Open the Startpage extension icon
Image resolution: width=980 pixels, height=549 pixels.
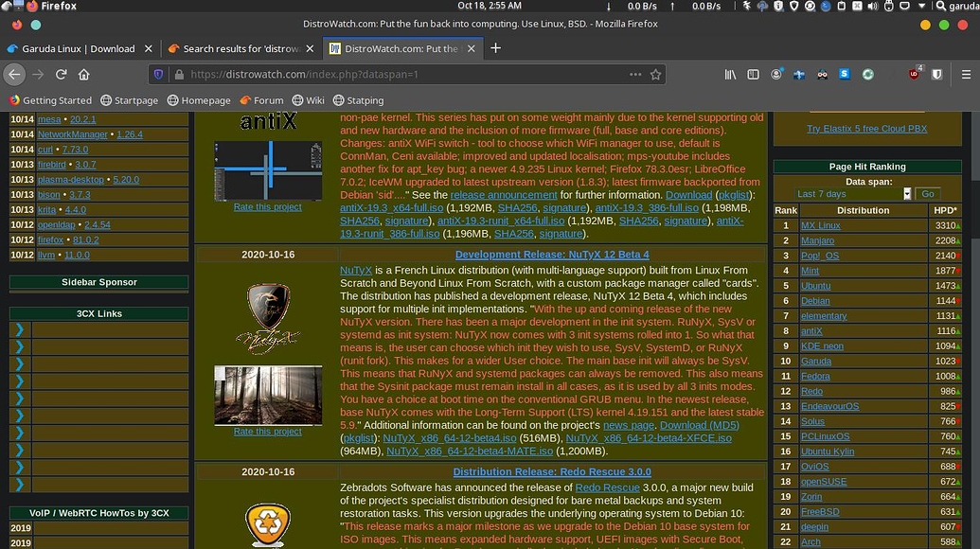844,74
